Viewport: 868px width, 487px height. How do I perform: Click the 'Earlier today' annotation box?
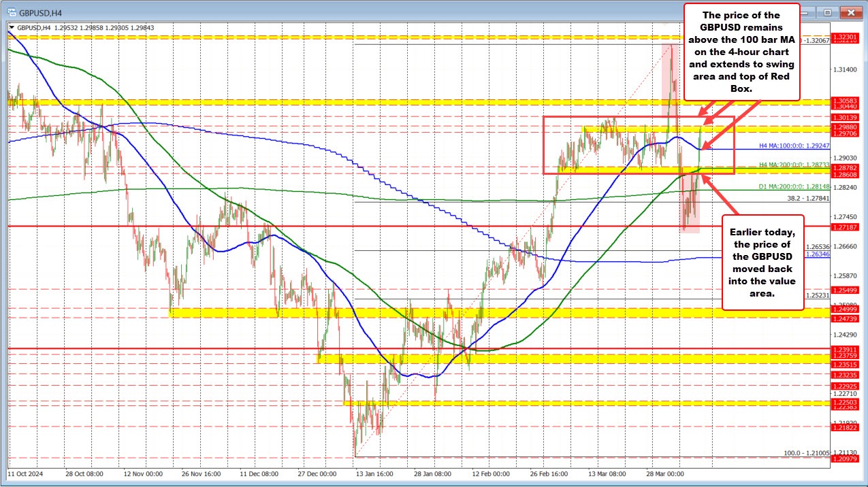click(x=763, y=263)
